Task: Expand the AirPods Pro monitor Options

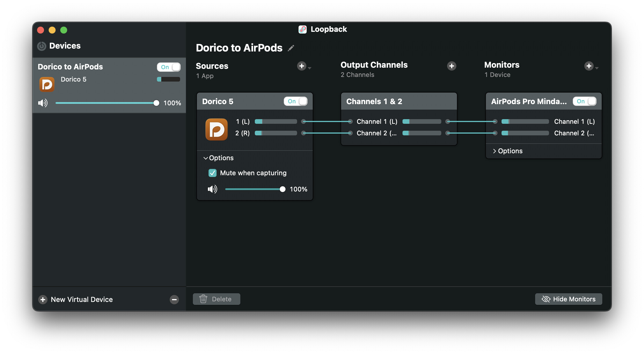Action: [508, 151]
